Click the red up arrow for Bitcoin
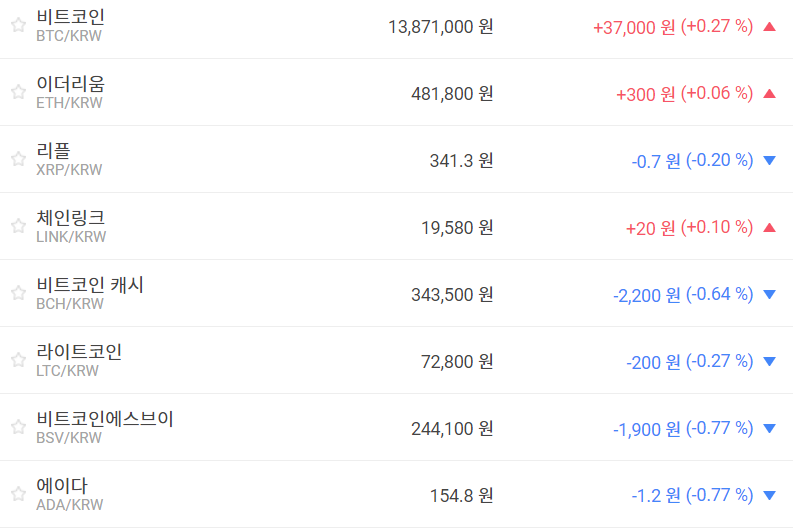Image resolution: width=793 pixels, height=528 pixels. [x=769, y=27]
